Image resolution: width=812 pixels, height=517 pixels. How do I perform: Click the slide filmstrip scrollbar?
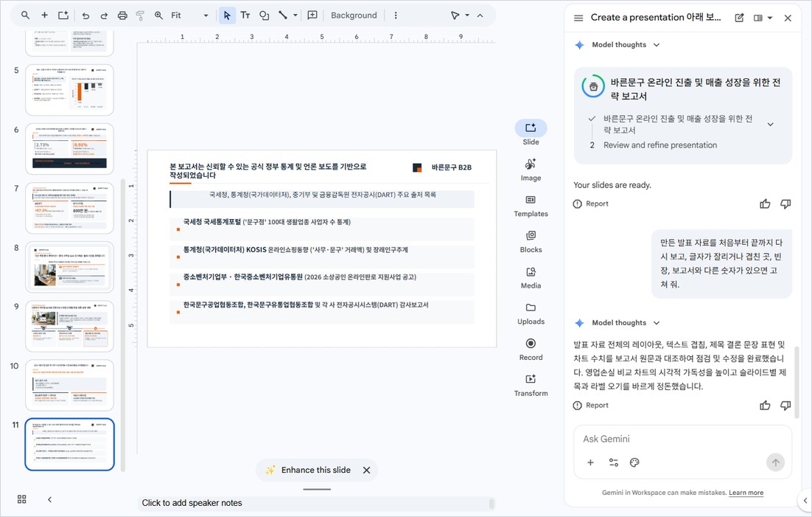[123, 325]
